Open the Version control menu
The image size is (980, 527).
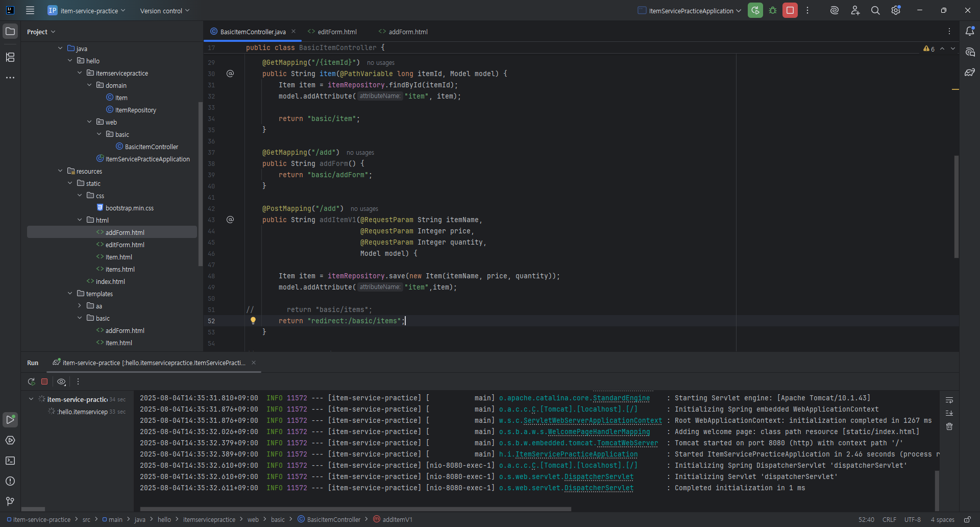coord(164,11)
